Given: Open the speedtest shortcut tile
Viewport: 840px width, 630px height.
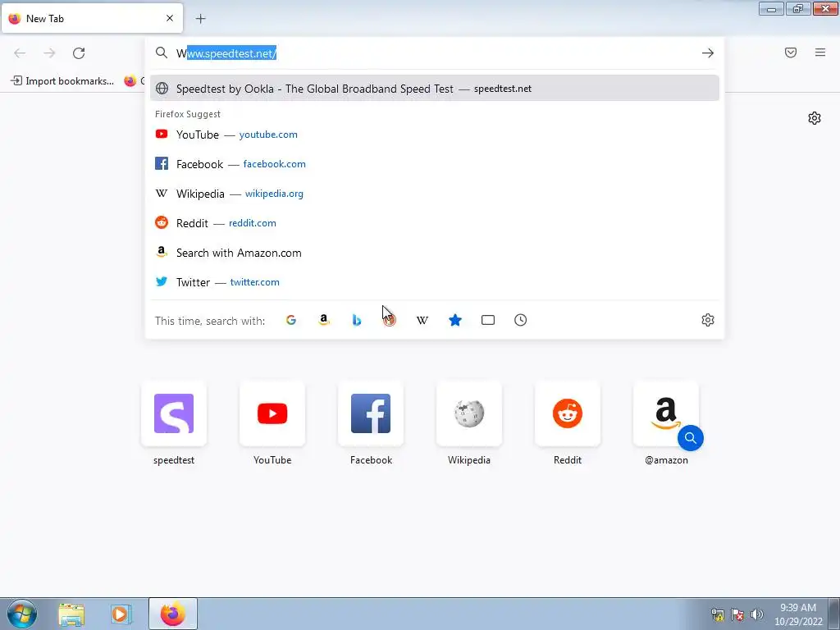Looking at the screenshot, I should tap(174, 413).
